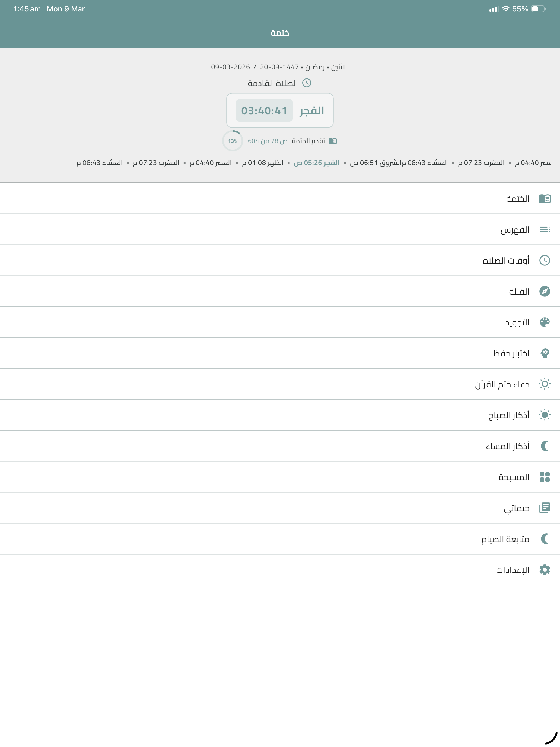Open the المسبحة tasbih counter
Viewport: 560px width, 747px height.
tap(280, 477)
